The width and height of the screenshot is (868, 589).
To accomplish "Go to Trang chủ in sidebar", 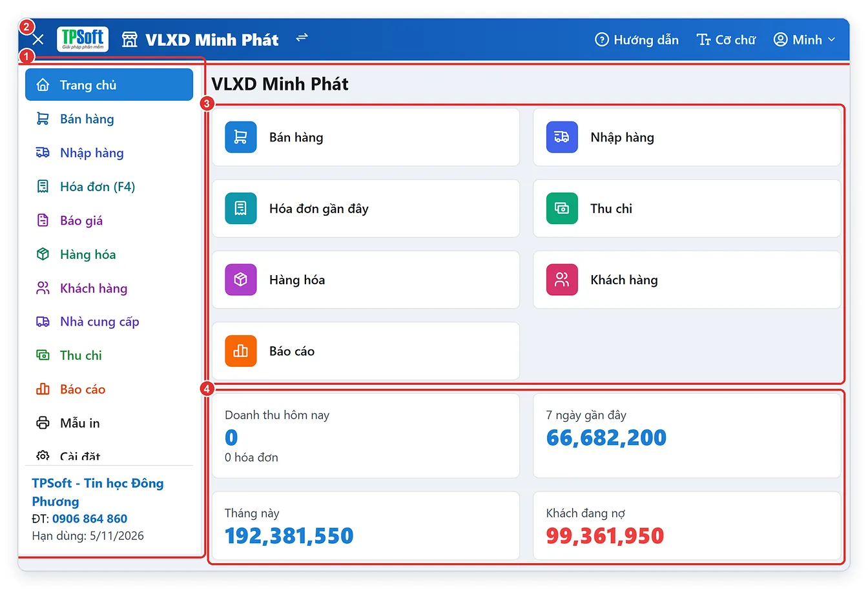I will point(109,85).
